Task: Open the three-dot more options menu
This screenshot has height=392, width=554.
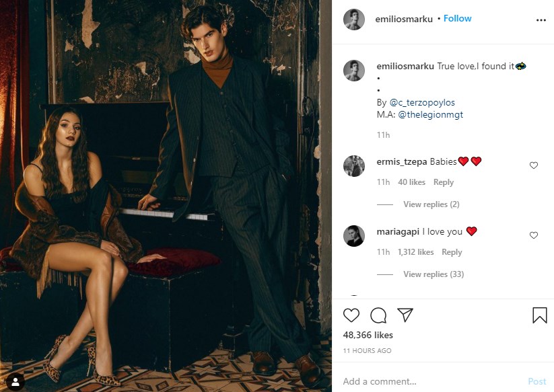Action: [x=541, y=20]
